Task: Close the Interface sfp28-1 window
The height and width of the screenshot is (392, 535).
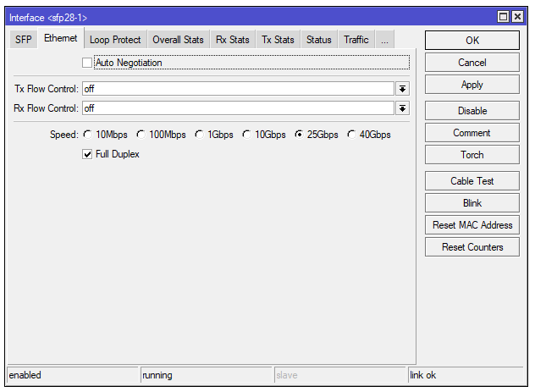Action: pyautogui.click(x=517, y=17)
